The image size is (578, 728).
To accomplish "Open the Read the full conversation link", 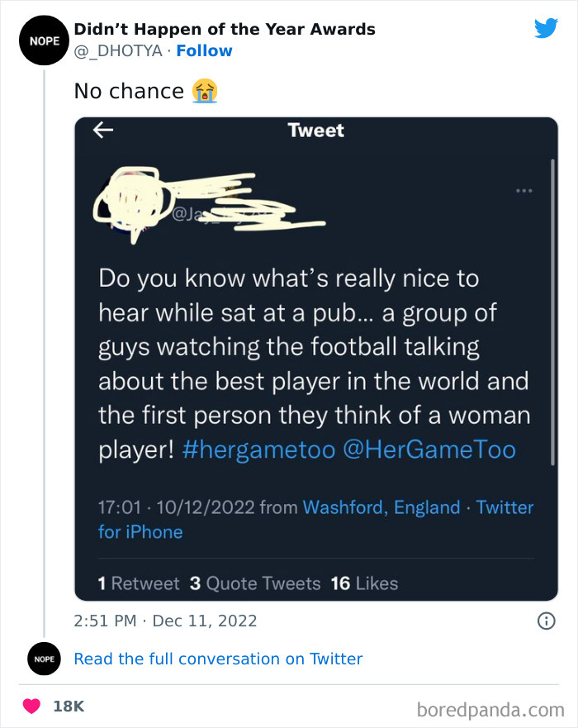I will [x=218, y=659].
